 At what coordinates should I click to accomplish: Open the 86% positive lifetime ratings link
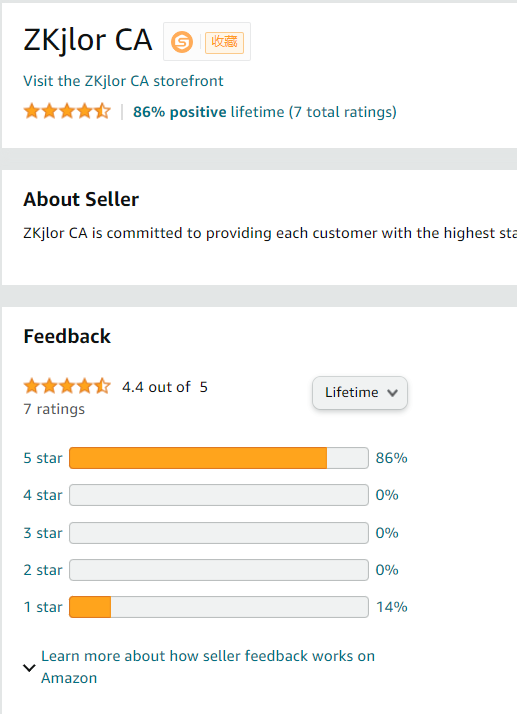(x=265, y=112)
